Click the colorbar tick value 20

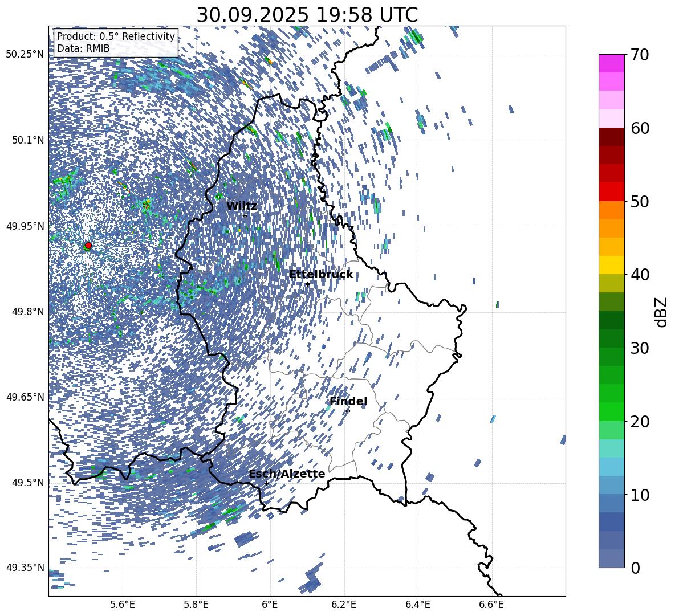pos(640,422)
